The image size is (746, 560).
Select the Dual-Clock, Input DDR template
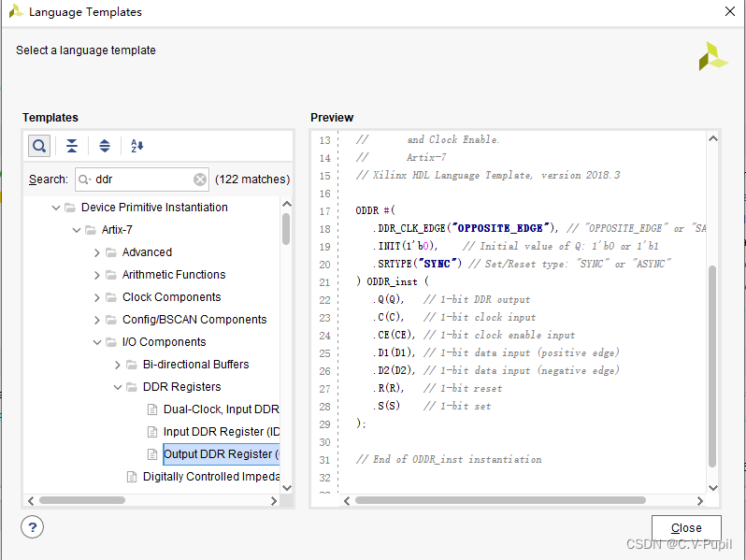pyautogui.click(x=222, y=409)
